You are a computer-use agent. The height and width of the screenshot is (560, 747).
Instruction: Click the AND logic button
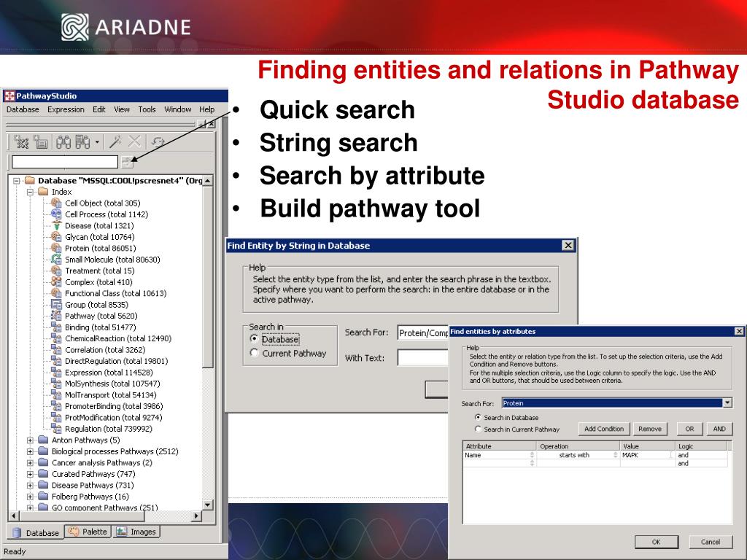tap(719, 429)
